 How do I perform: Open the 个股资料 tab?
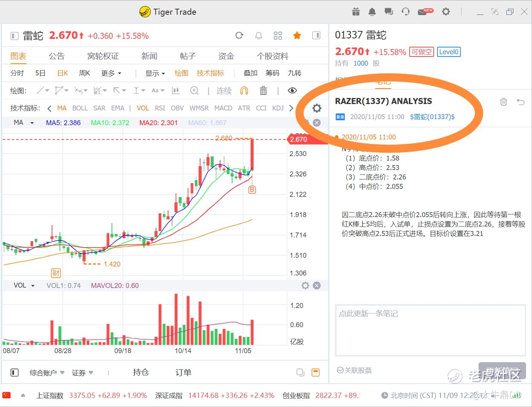click(272, 56)
